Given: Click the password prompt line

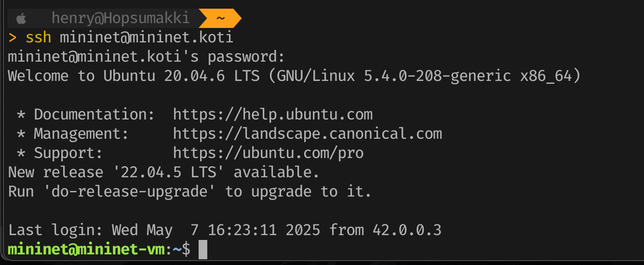Looking at the screenshot, I should click(147, 56).
